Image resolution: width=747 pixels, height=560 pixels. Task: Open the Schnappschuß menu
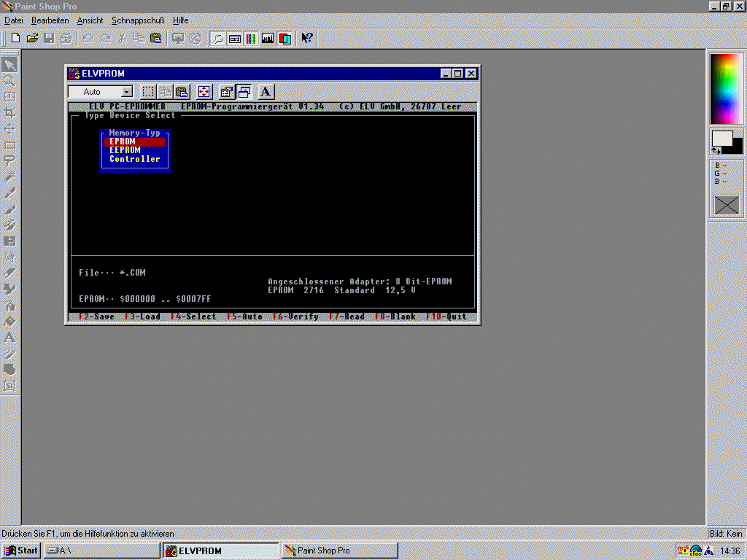[x=138, y=20]
